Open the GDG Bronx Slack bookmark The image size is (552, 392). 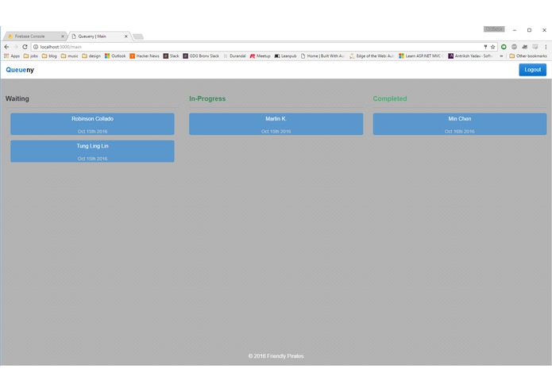coord(201,56)
